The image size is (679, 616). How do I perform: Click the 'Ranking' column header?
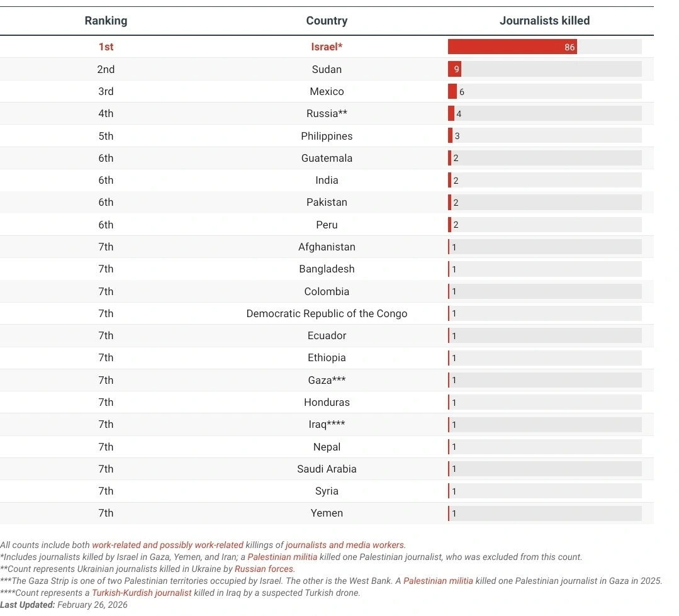106,21
